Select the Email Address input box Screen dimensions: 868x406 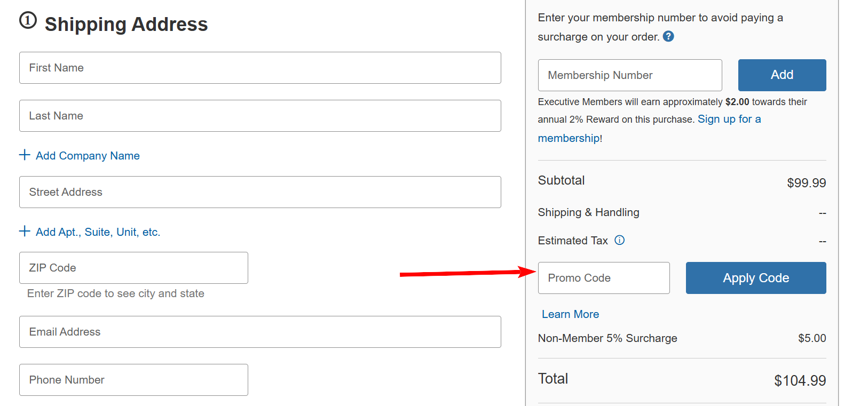pyautogui.click(x=260, y=331)
